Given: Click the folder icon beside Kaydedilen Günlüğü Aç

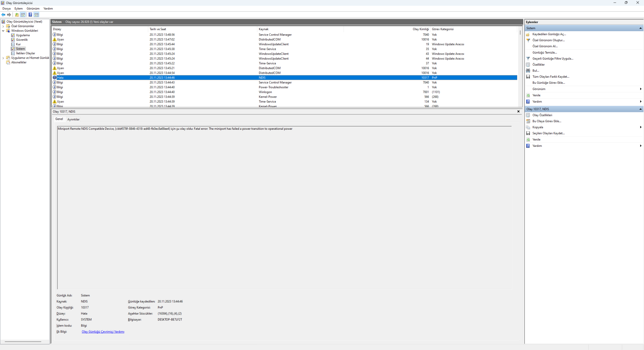Looking at the screenshot, I should 528,34.
